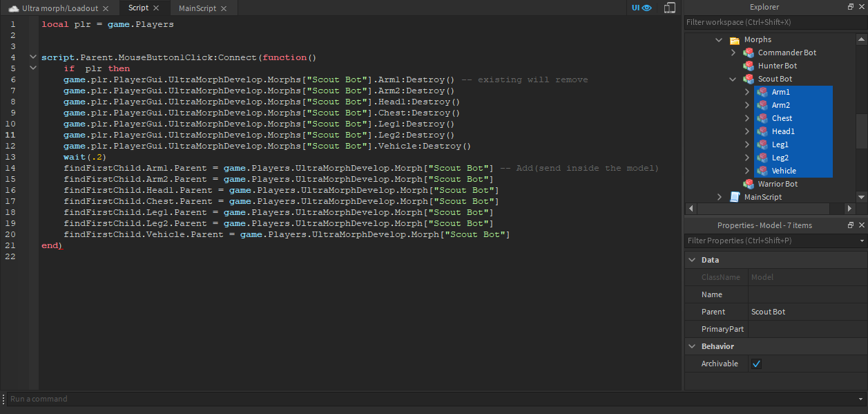Select the Scout Bot model icon
Viewport: 868px width, 414px height.
[x=749, y=78]
